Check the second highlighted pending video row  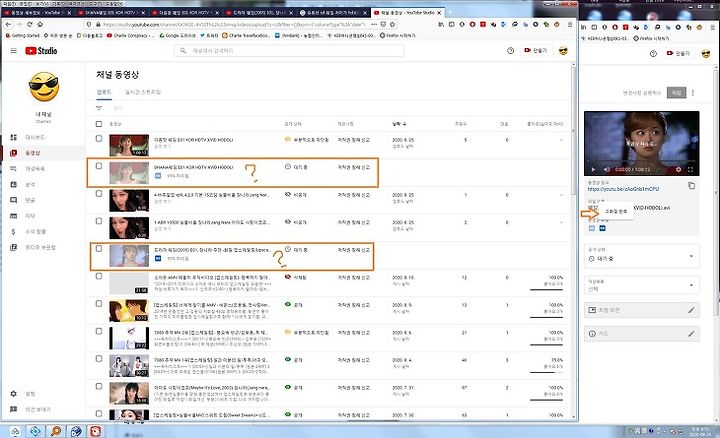tap(99, 249)
